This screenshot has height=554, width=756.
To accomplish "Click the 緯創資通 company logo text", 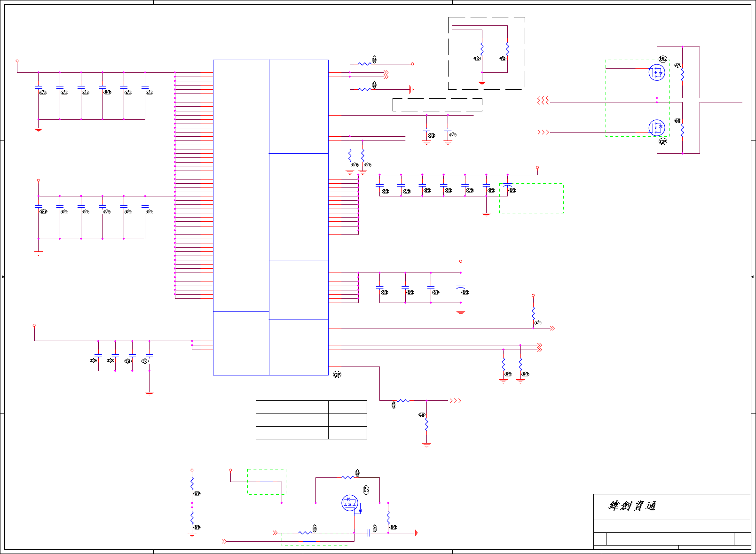I will [x=632, y=506].
